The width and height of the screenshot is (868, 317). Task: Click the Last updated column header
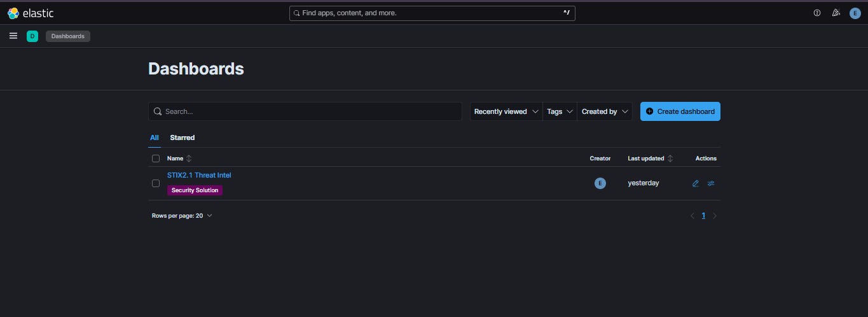645,158
